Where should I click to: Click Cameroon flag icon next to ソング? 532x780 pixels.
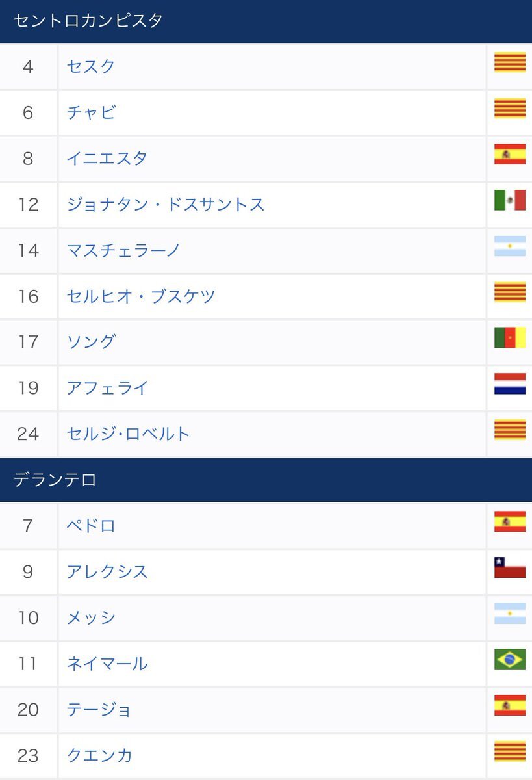pos(510,338)
